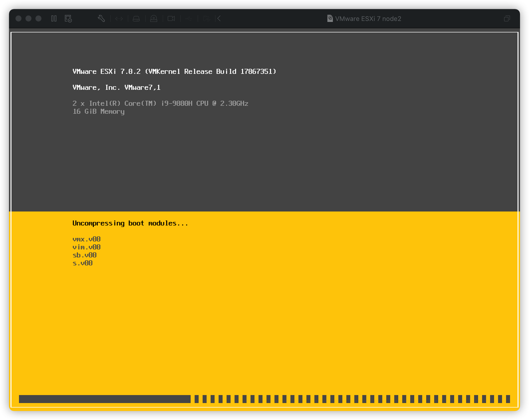Viewport: 529px width, 420px height.
Task: Open the CD/DVD drive icon
Action: pyautogui.click(x=154, y=19)
